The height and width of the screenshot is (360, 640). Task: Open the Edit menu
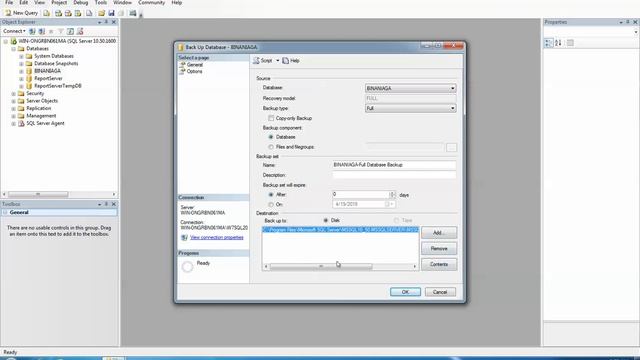point(24,2)
